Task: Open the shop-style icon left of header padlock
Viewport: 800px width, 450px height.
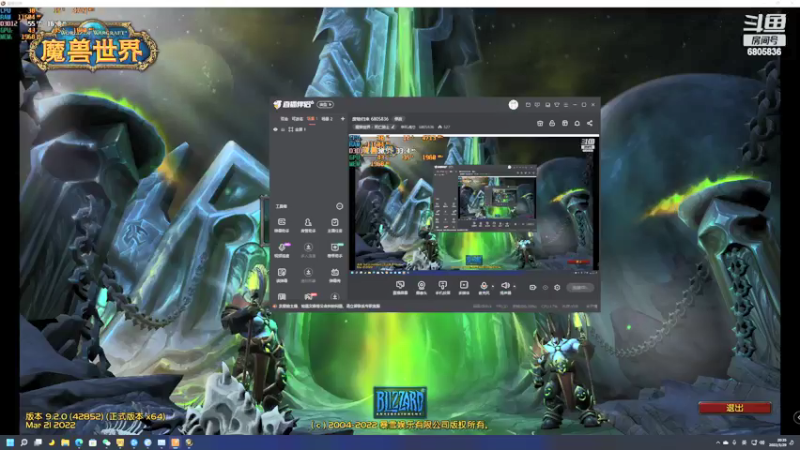Action: tap(540, 123)
